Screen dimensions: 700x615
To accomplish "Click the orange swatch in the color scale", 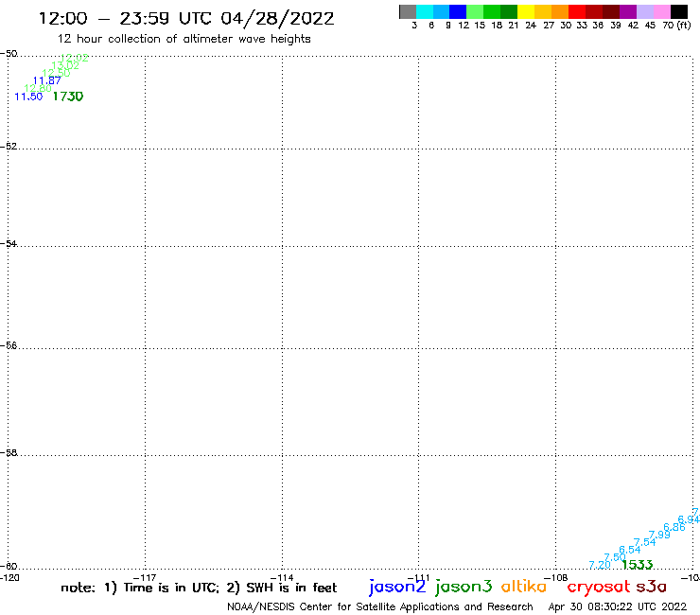I will point(560,11).
